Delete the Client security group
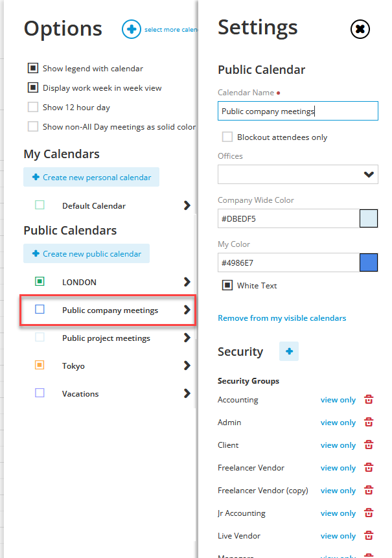This screenshot has width=392, height=558. (369, 445)
